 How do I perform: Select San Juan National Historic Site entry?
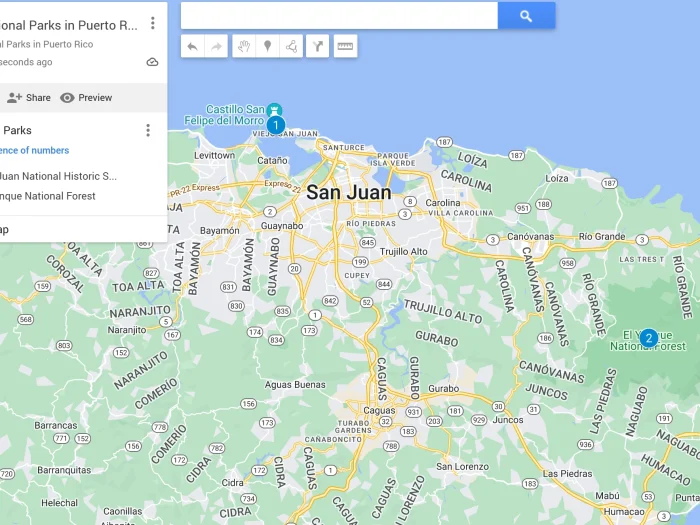[58, 176]
